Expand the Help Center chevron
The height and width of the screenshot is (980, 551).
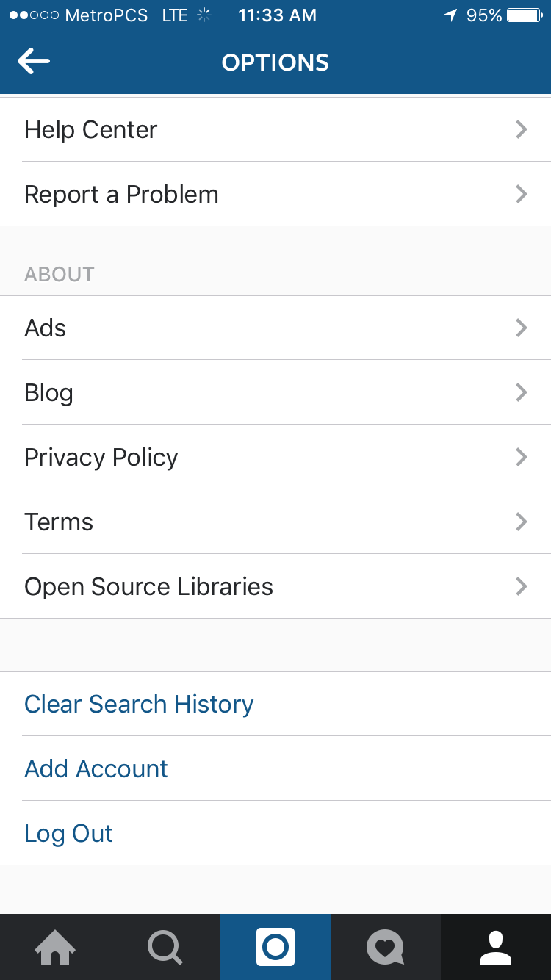(x=522, y=130)
